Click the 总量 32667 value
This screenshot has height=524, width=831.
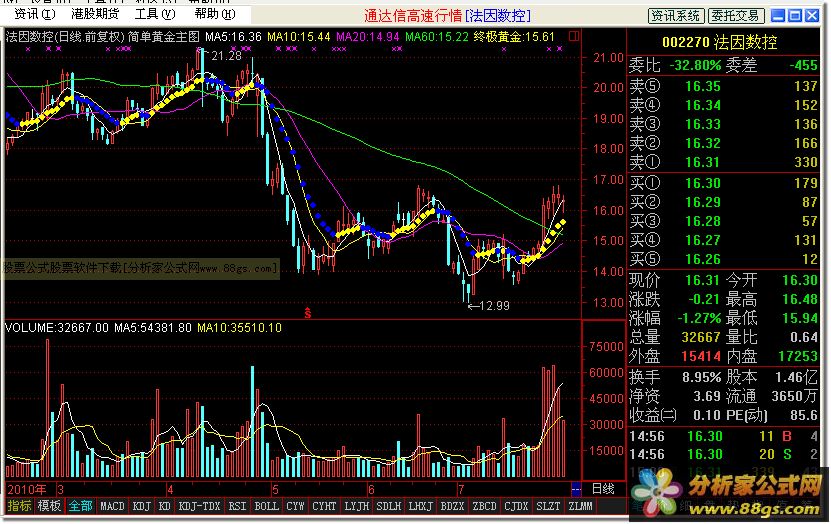[x=701, y=337]
